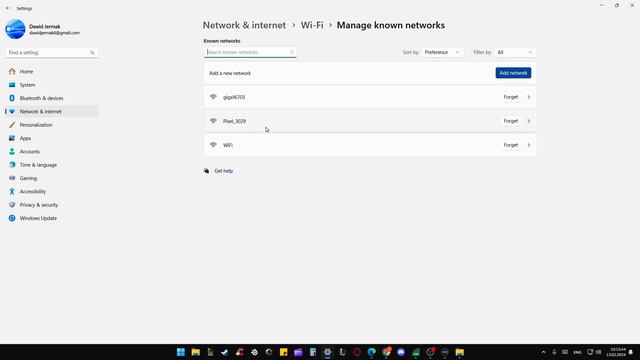Viewport: 640px width, 360px height.
Task: Open the David Jermak account profile picture
Action: coord(15,29)
